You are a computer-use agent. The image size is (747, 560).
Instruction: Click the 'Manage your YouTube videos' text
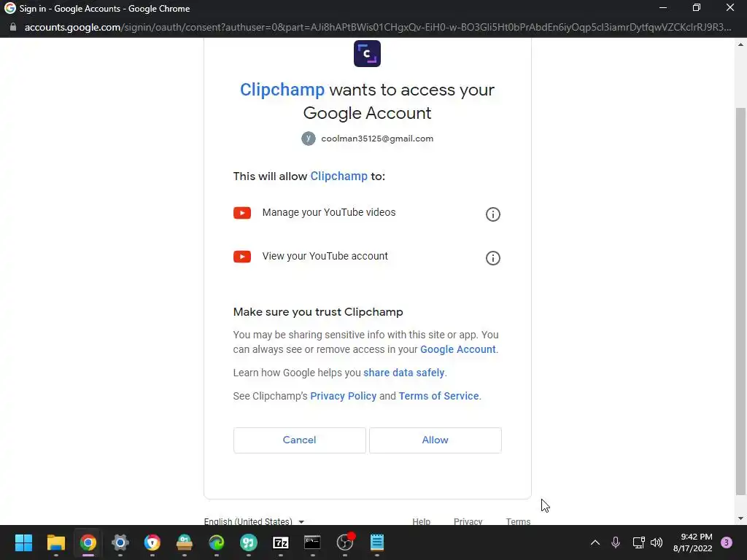[329, 212]
